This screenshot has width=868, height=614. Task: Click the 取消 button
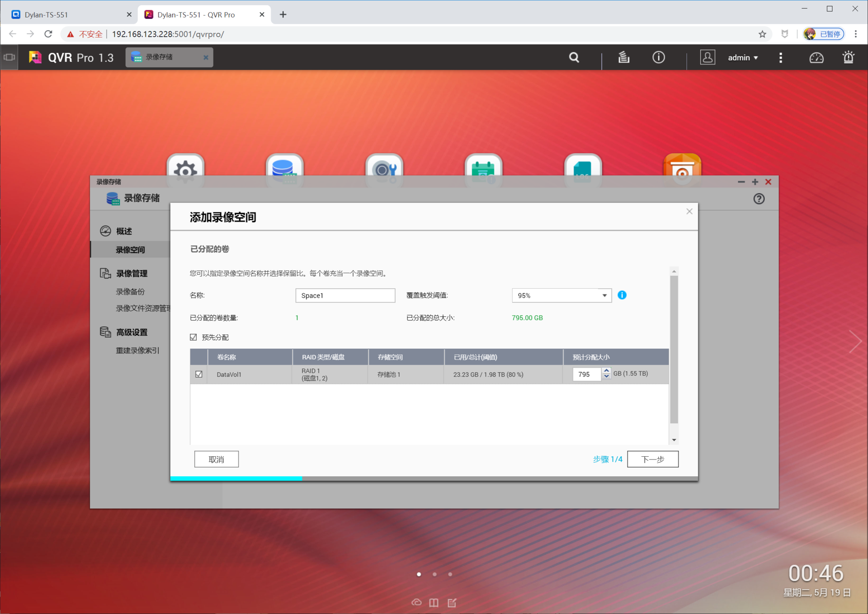click(216, 459)
